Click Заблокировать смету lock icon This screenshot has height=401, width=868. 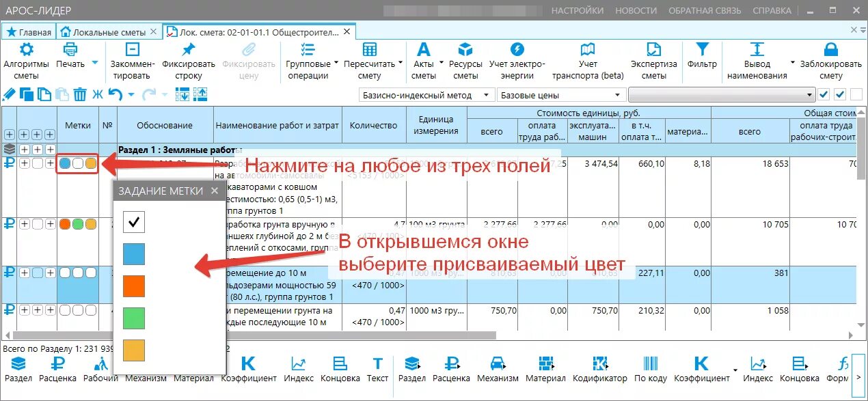pos(831,49)
